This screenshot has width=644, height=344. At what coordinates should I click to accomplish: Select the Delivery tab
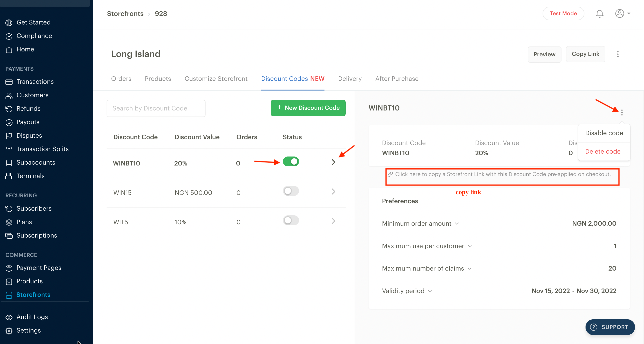349,79
